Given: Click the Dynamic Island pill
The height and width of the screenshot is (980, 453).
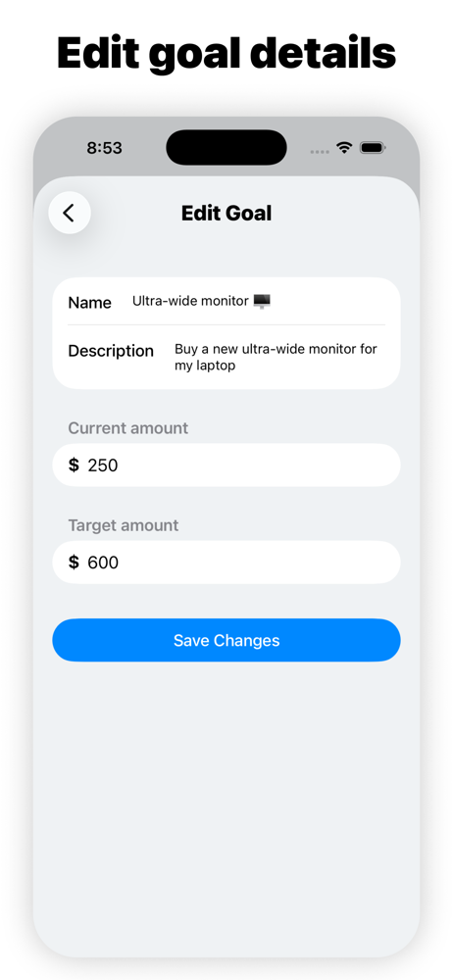Looking at the screenshot, I should point(226,148).
